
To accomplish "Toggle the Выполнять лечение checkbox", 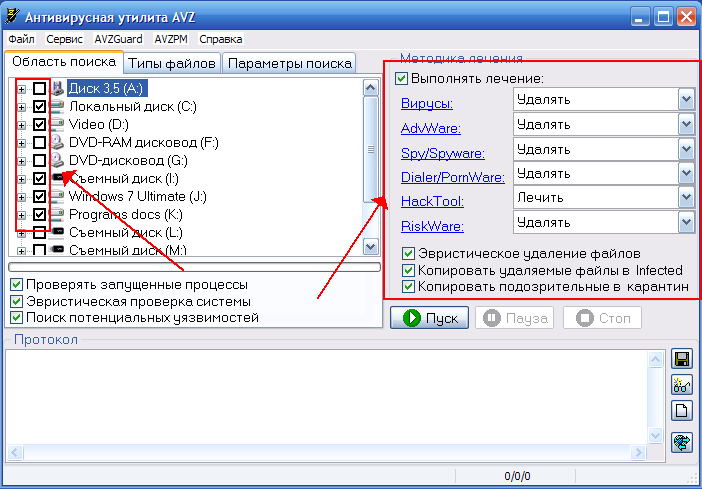I will [401, 79].
